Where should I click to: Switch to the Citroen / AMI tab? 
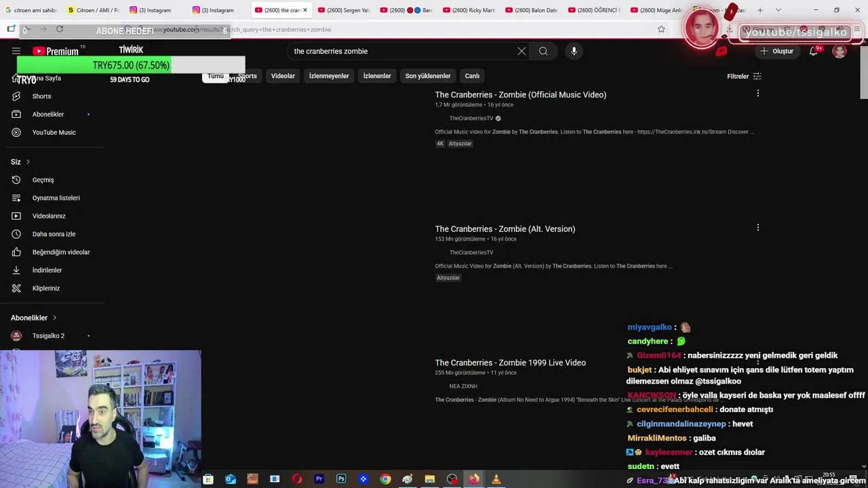click(94, 10)
